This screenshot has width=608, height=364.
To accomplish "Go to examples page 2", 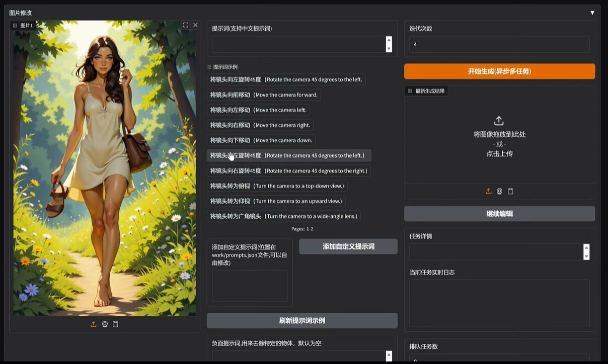I will (x=312, y=229).
